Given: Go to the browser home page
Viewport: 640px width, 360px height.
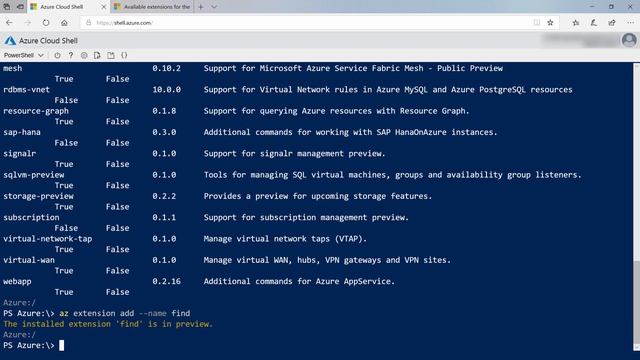Looking at the screenshot, I should click(x=64, y=23).
